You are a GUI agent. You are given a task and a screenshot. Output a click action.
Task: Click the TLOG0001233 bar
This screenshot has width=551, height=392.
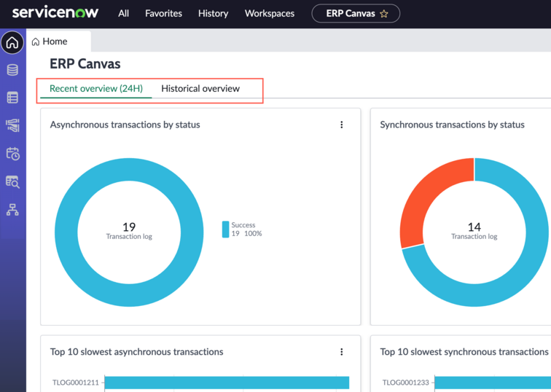(493, 383)
